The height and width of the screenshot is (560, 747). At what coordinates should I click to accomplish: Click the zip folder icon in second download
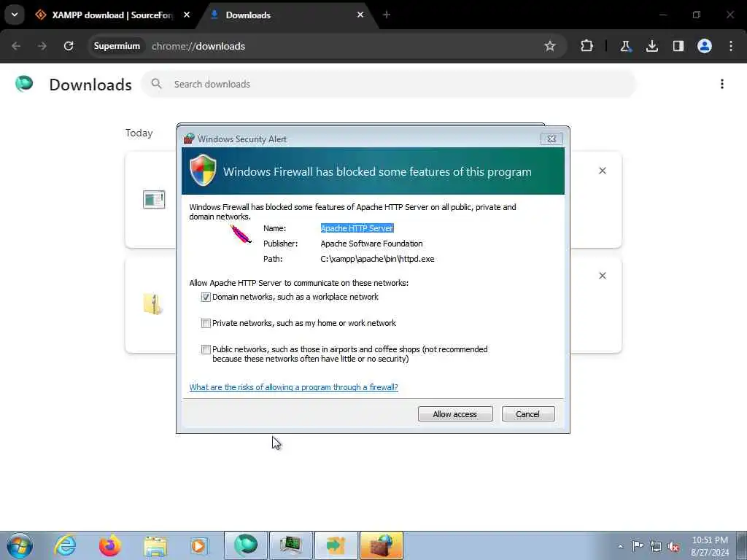pyautogui.click(x=153, y=304)
